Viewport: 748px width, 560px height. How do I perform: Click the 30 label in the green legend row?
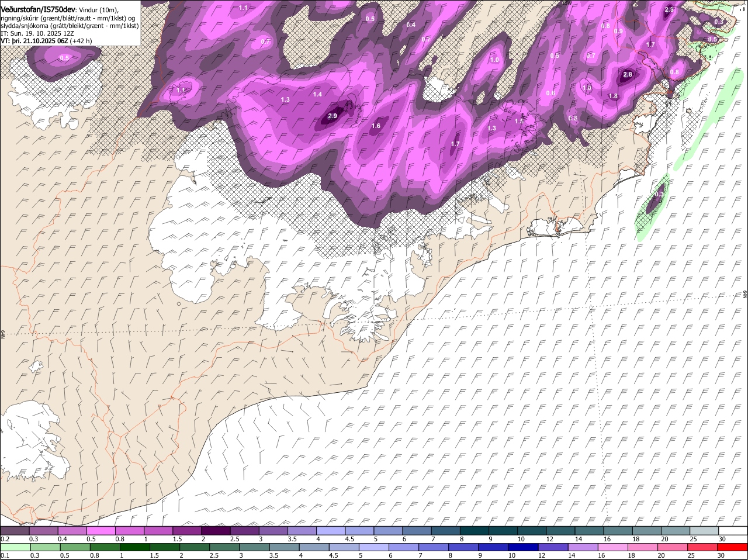click(x=721, y=555)
